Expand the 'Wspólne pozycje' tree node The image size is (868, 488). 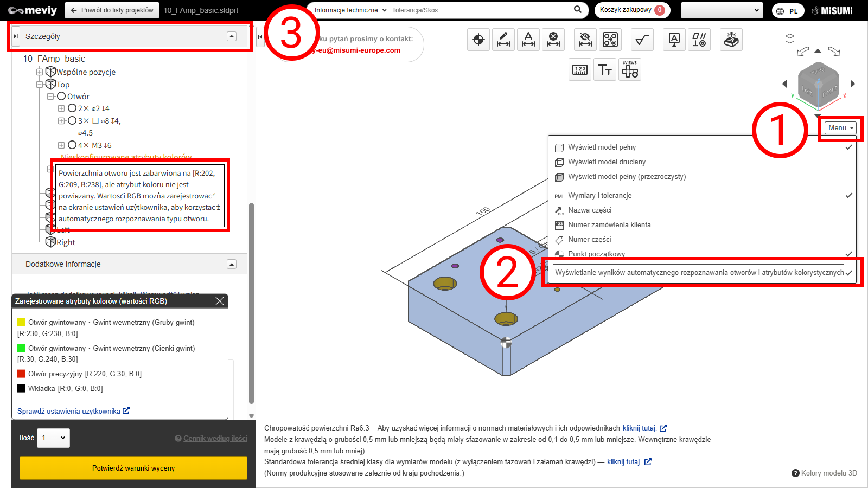[40, 72]
